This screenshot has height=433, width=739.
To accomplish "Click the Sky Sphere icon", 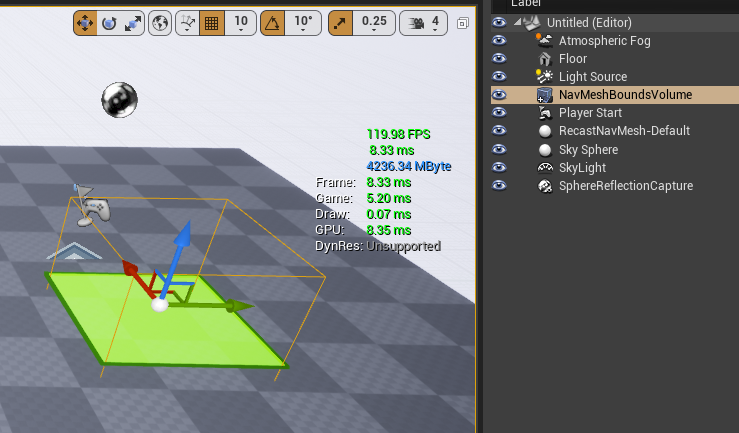I will 545,150.
